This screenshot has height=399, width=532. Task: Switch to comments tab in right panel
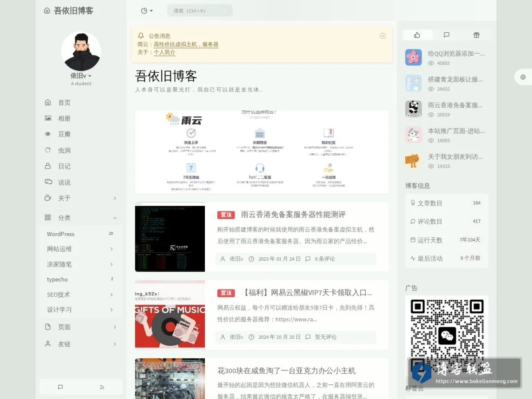(x=446, y=35)
